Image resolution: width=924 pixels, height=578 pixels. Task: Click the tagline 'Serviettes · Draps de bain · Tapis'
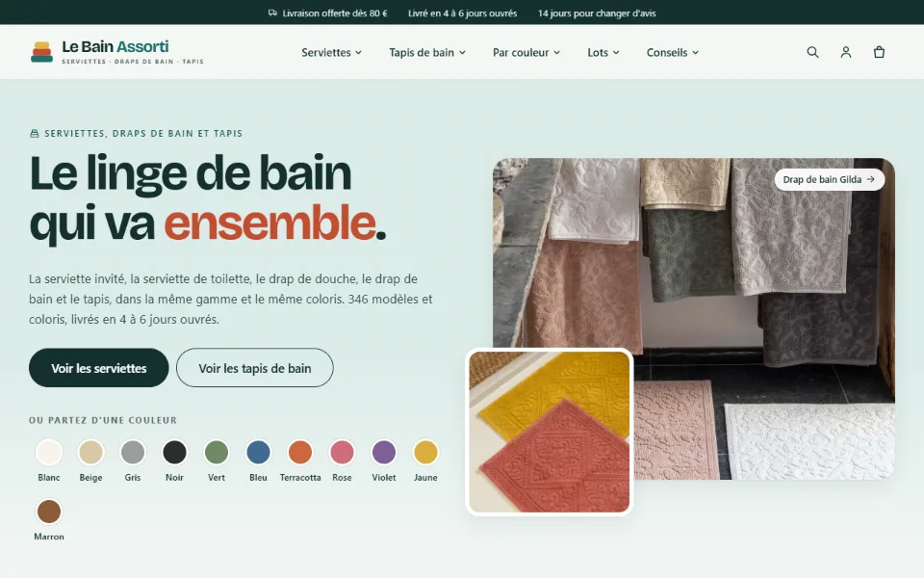pyautogui.click(x=133, y=62)
